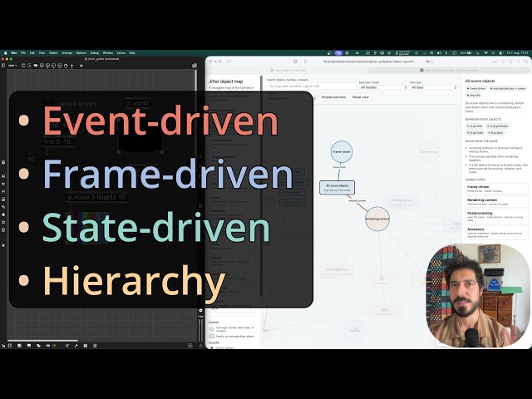Viewport: 532px width, 399px height.
Task: Click the lock icon in Max bottom toolbar
Action: (3, 346)
